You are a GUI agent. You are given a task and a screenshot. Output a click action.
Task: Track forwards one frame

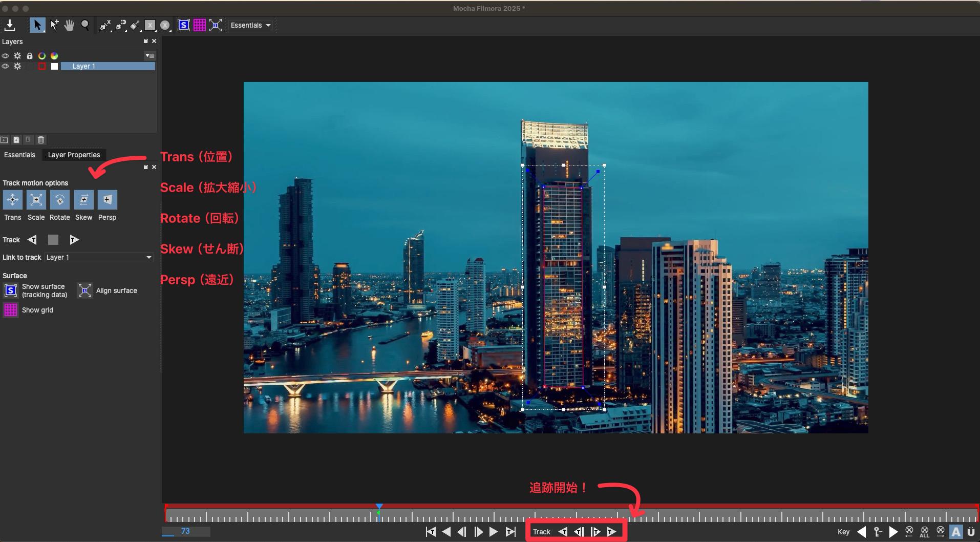[595, 532]
